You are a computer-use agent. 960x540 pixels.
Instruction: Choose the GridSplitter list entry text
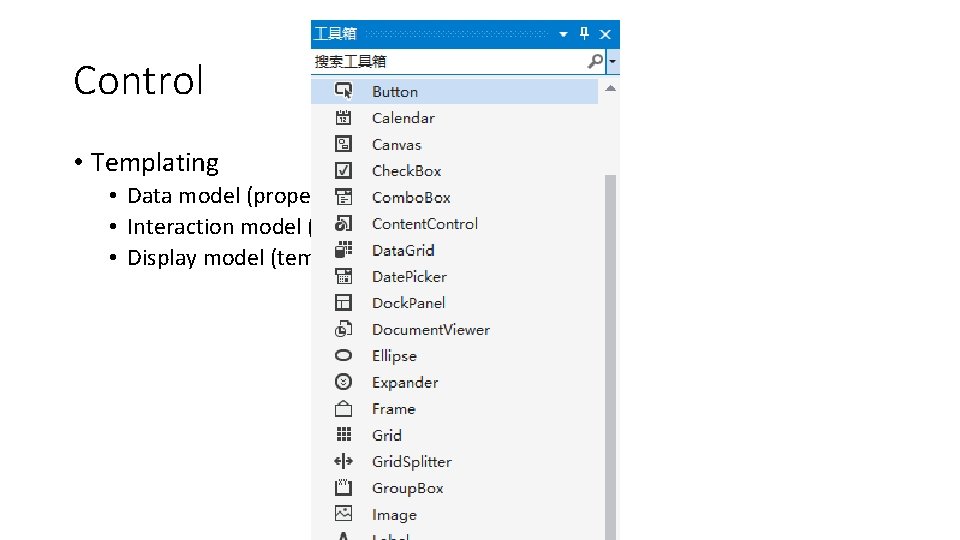pyautogui.click(x=412, y=462)
